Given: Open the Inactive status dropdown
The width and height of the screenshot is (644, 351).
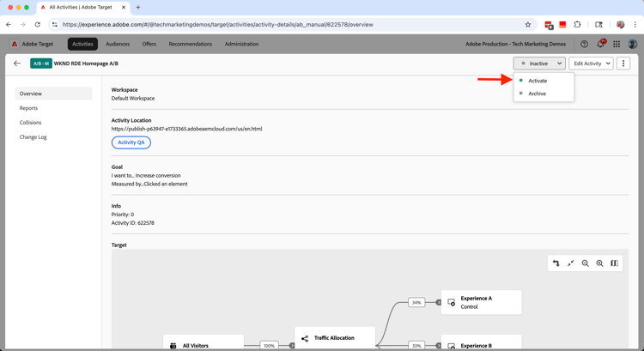Looking at the screenshot, I should click(x=539, y=64).
